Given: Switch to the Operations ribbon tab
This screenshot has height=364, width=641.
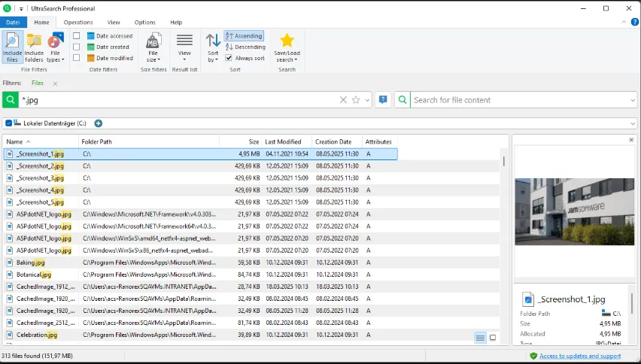Looking at the screenshot, I should click(x=78, y=23).
